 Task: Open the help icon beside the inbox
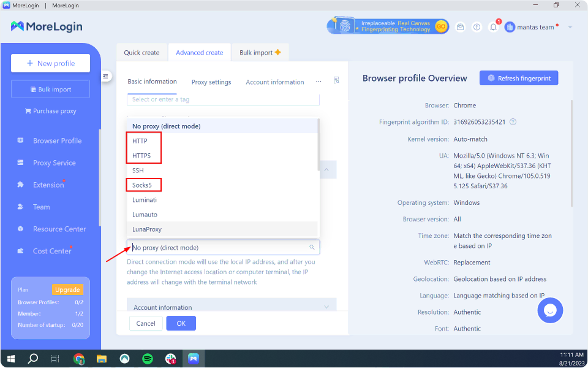[477, 27]
